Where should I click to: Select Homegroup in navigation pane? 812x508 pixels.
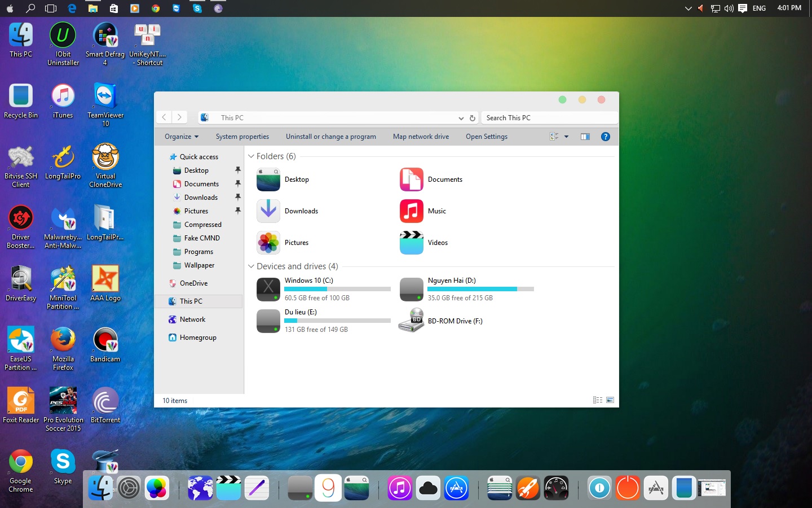pos(192,338)
